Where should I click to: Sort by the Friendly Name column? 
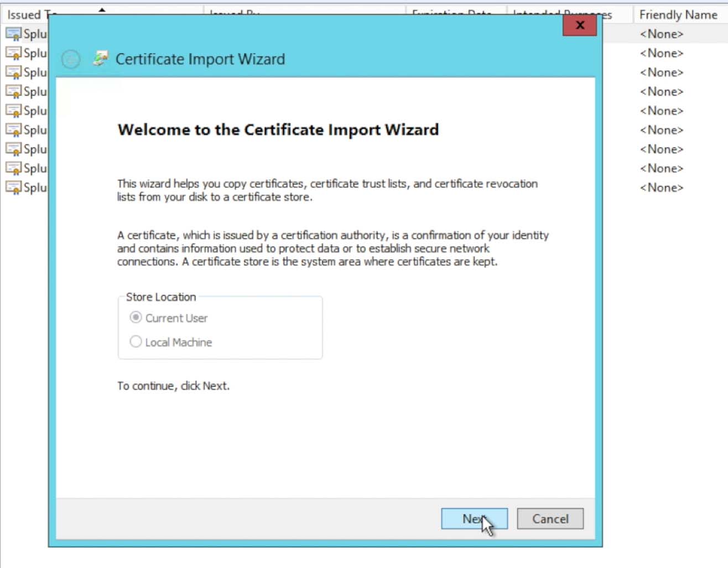[678, 15]
